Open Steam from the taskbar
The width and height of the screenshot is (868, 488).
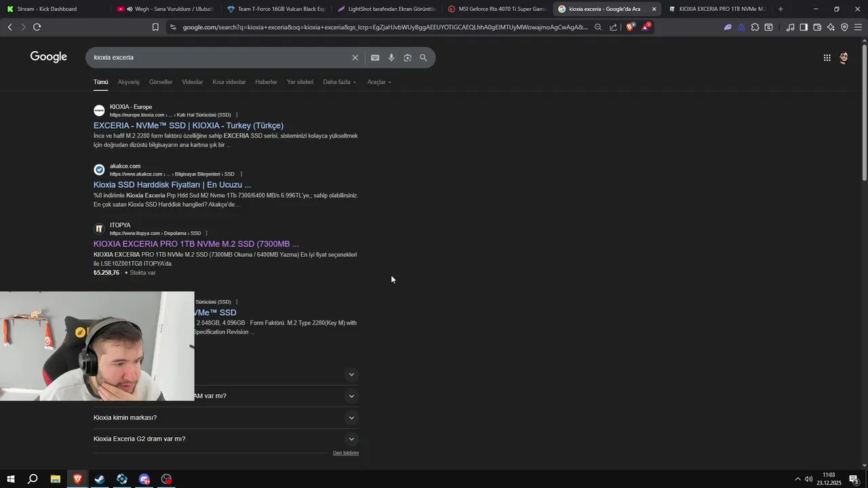[100, 479]
